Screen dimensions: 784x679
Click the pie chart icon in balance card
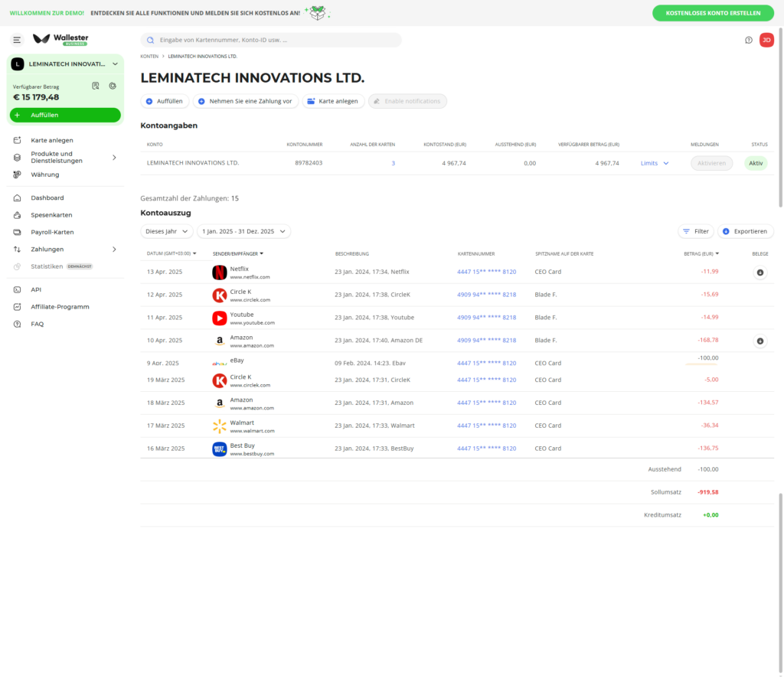click(113, 86)
